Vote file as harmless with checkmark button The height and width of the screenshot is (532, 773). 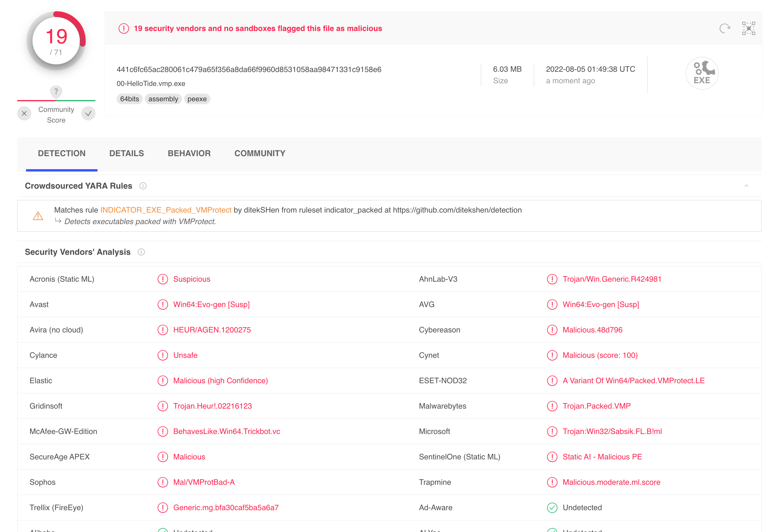88,114
